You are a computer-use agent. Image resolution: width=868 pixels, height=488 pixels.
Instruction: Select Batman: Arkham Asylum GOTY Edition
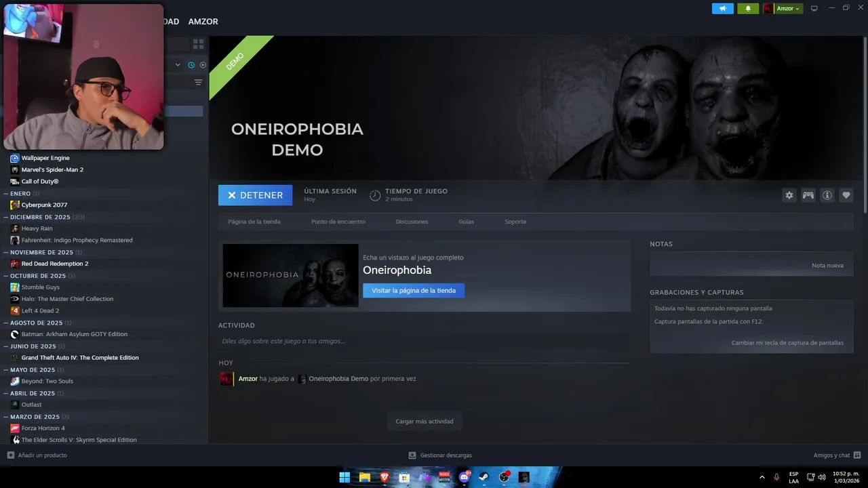pyautogui.click(x=74, y=334)
